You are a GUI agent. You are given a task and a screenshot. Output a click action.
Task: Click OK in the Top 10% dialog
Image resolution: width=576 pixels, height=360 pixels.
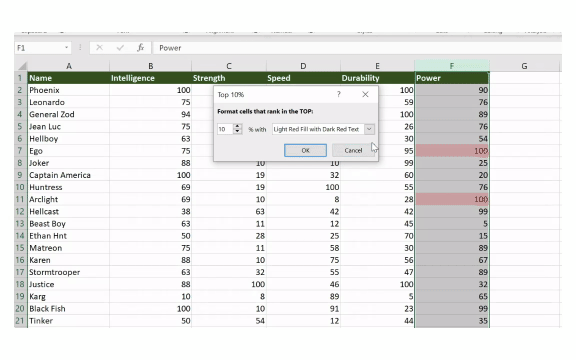tap(305, 150)
